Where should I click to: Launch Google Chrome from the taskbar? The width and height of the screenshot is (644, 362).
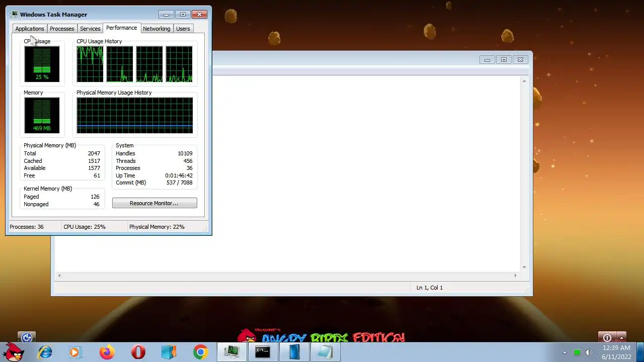200,352
